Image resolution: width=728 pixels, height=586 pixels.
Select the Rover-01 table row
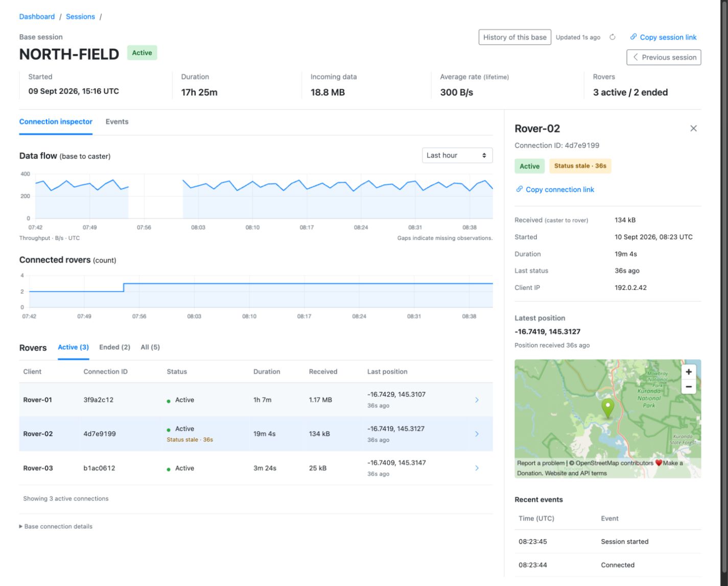pos(256,400)
